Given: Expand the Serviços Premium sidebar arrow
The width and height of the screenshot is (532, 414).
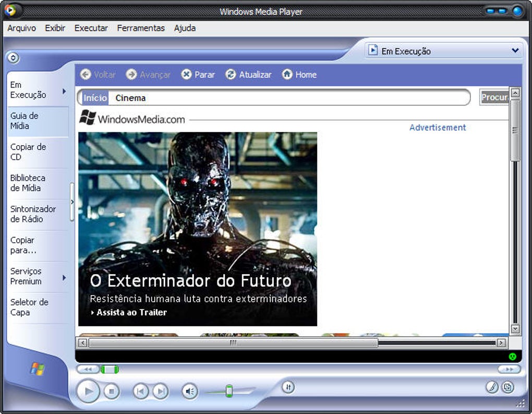Looking at the screenshot, I should coord(64,278).
